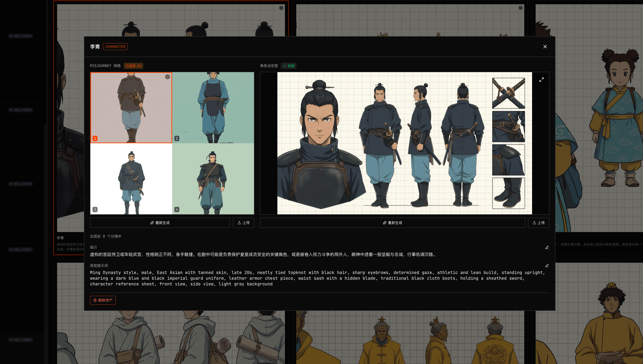Click the topmost HAS_VIDEO badge in sidebar
Viewport: 643px width, 364px height.
tap(21, 36)
